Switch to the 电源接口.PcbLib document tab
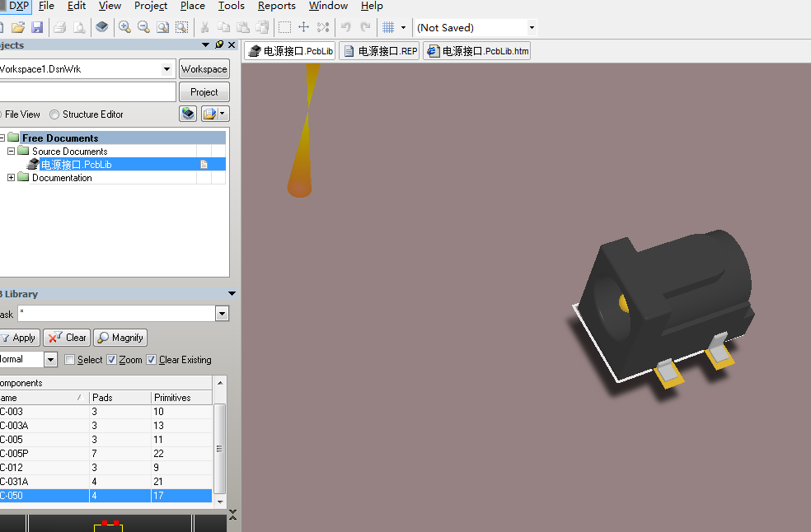The width and height of the screenshot is (811, 532). [x=290, y=51]
